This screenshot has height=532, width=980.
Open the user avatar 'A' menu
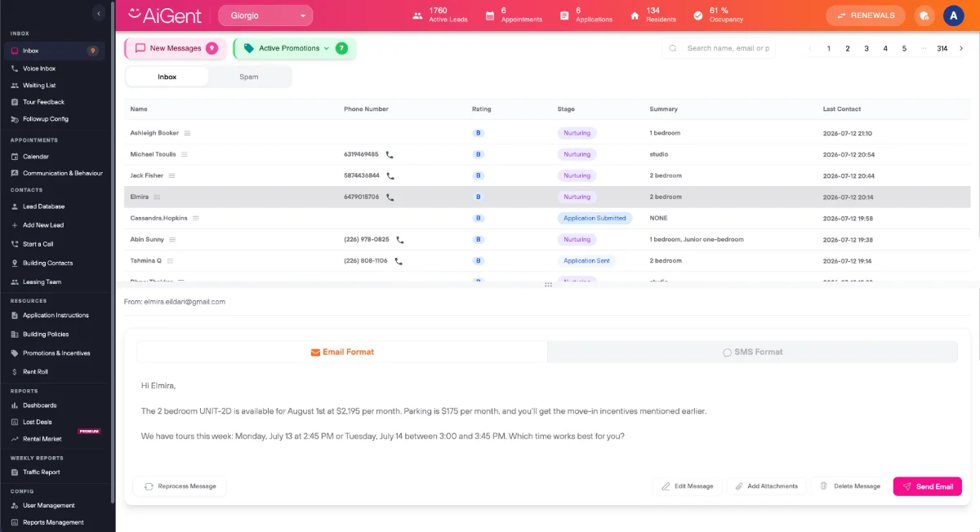[x=953, y=16]
